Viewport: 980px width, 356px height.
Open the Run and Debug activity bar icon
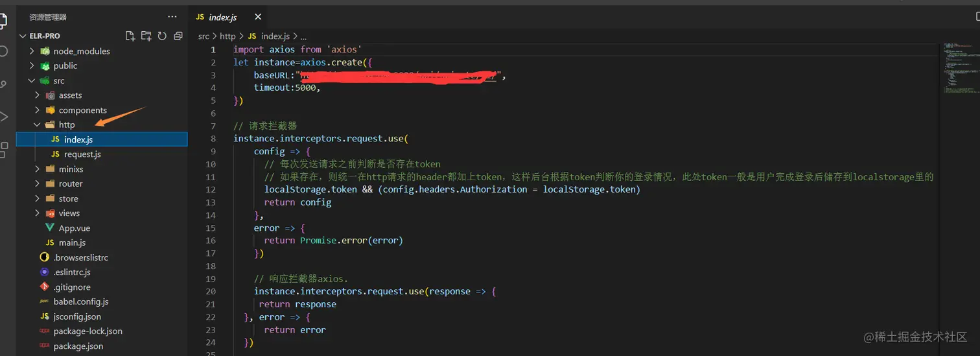3,117
